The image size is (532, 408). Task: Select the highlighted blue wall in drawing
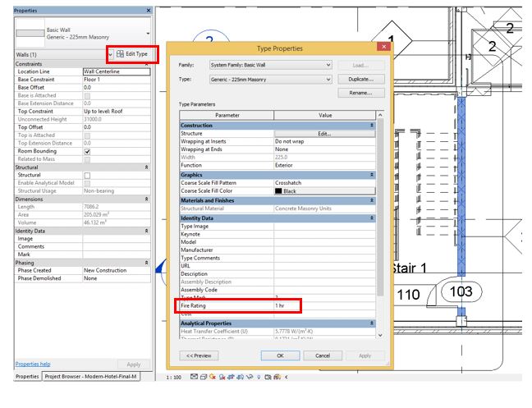(461, 186)
